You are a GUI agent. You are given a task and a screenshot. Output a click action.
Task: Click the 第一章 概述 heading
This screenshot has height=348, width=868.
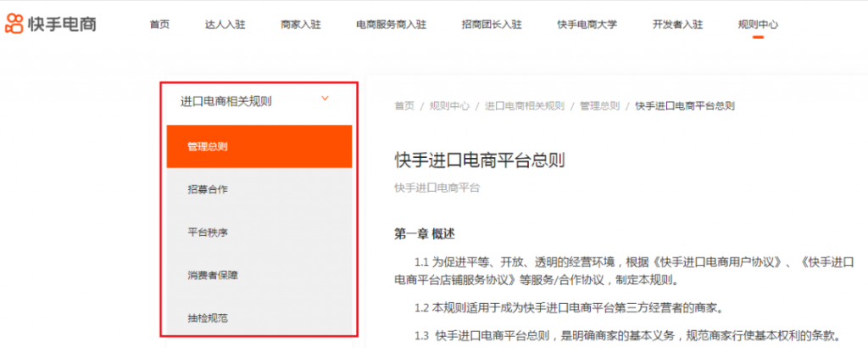point(424,234)
